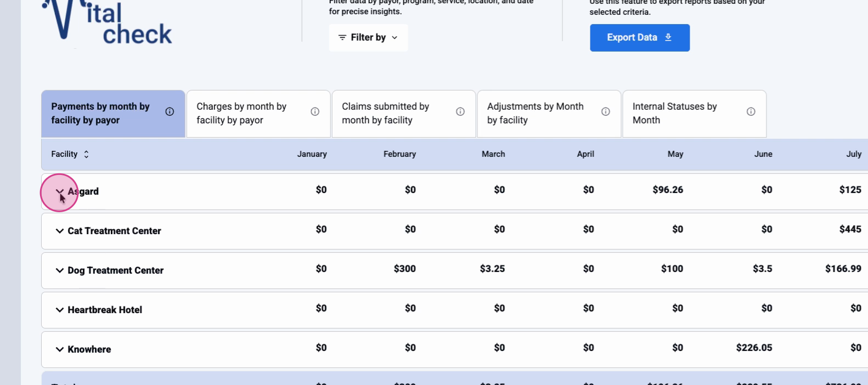Click Dog Treatment Center February $300 value
This screenshot has height=385, width=868.
404,269
